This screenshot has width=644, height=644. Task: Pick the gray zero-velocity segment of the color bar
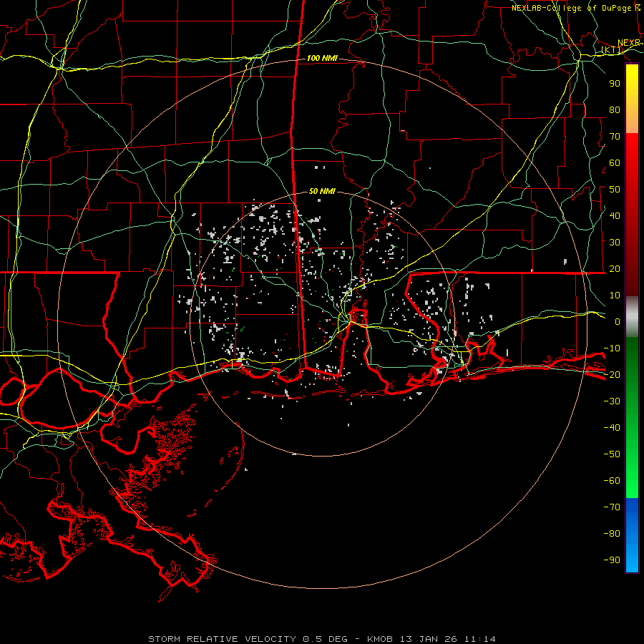[x=632, y=317]
